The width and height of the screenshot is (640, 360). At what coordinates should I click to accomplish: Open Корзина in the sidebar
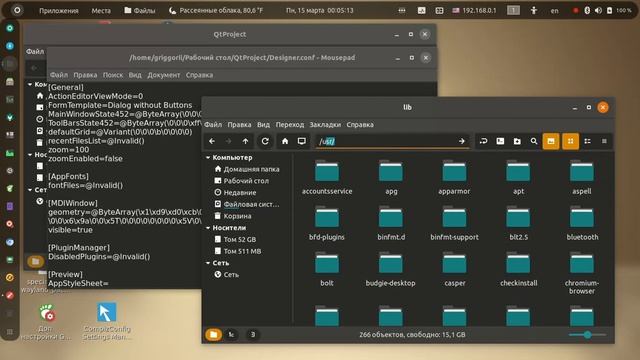(233, 216)
